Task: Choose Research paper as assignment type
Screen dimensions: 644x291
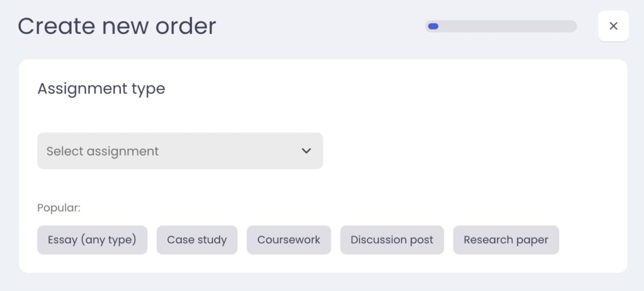Action: coord(506,240)
